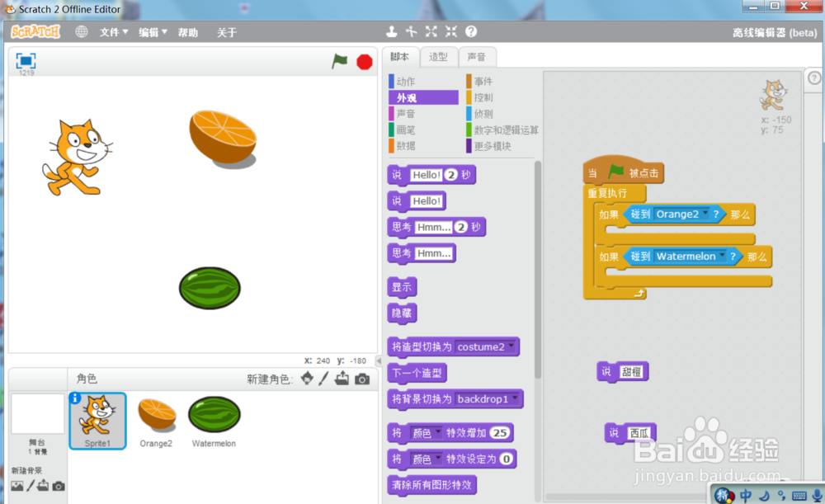Select the 外观 block category
825x504 pixels.
(x=423, y=98)
